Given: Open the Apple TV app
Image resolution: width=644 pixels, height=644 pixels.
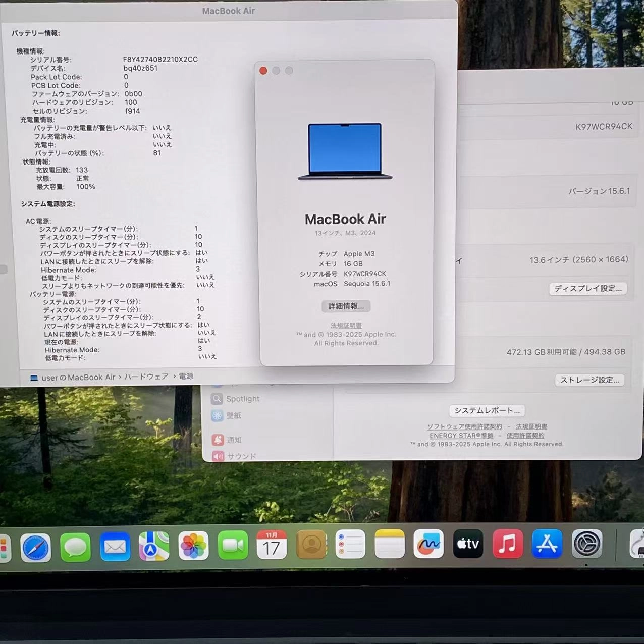Looking at the screenshot, I should click(x=468, y=544).
